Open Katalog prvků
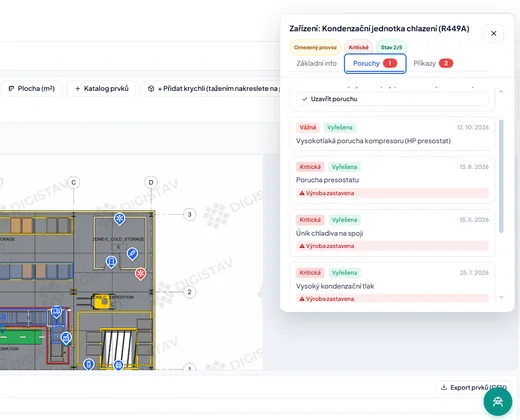 click(102, 89)
